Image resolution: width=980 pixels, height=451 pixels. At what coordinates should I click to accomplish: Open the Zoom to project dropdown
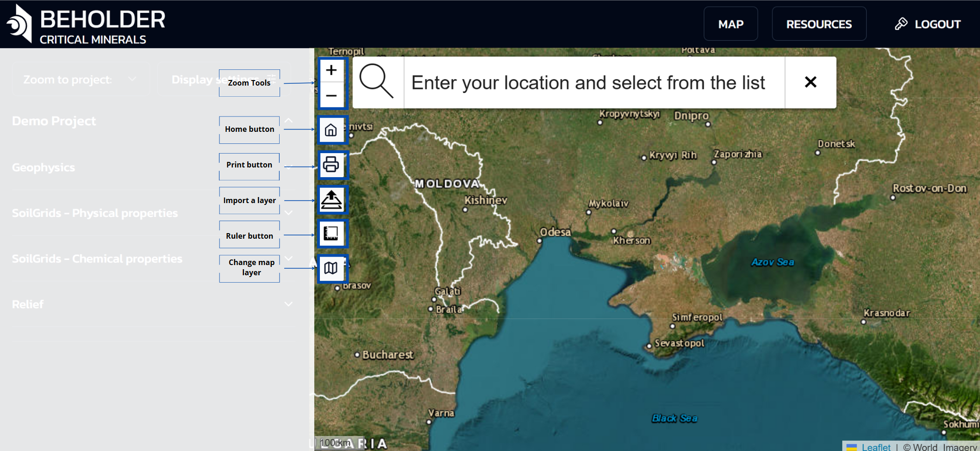(80, 80)
